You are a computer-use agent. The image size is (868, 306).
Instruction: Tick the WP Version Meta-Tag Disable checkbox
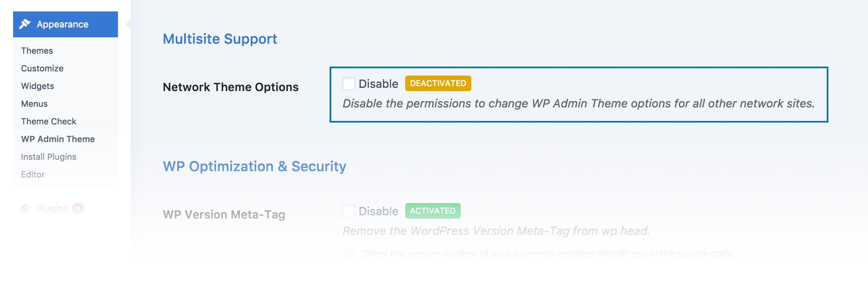(x=349, y=211)
